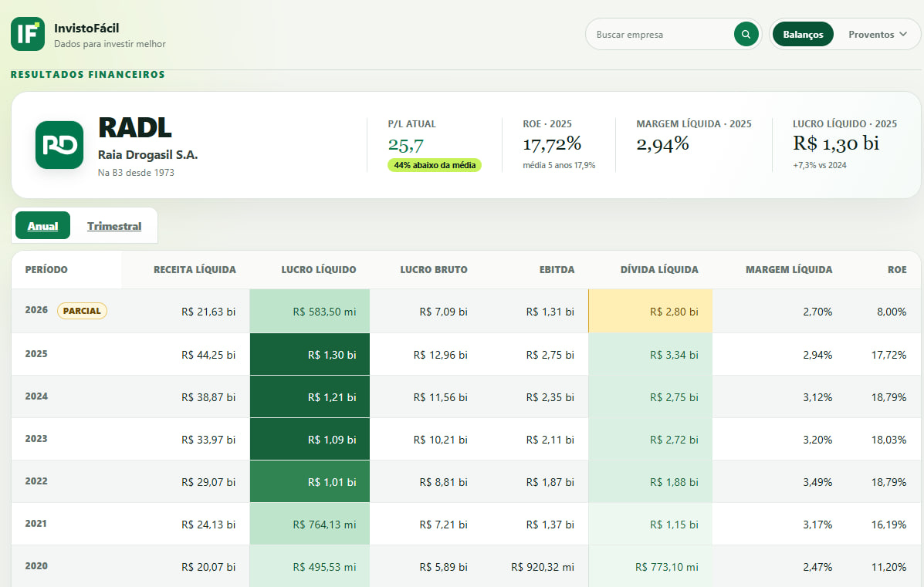The image size is (924, 587).
Task: Click the ROE column header
Action: (x=897, y=269)
